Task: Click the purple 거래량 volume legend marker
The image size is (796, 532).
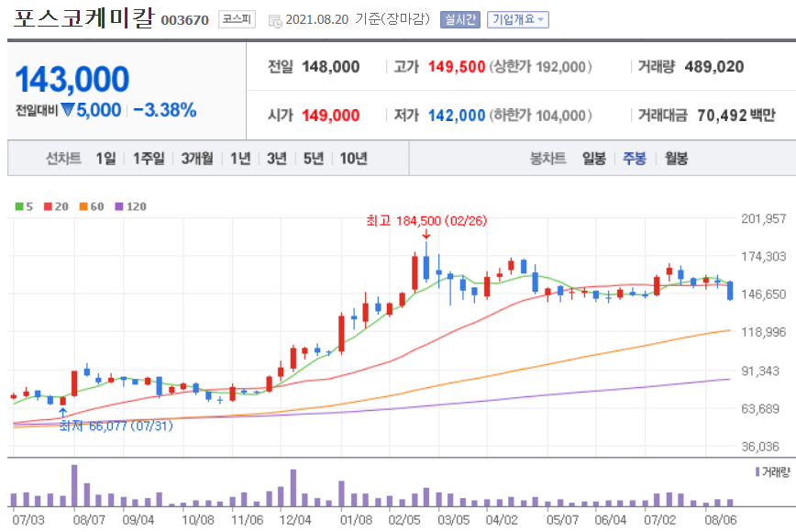Action: (757, 472)
